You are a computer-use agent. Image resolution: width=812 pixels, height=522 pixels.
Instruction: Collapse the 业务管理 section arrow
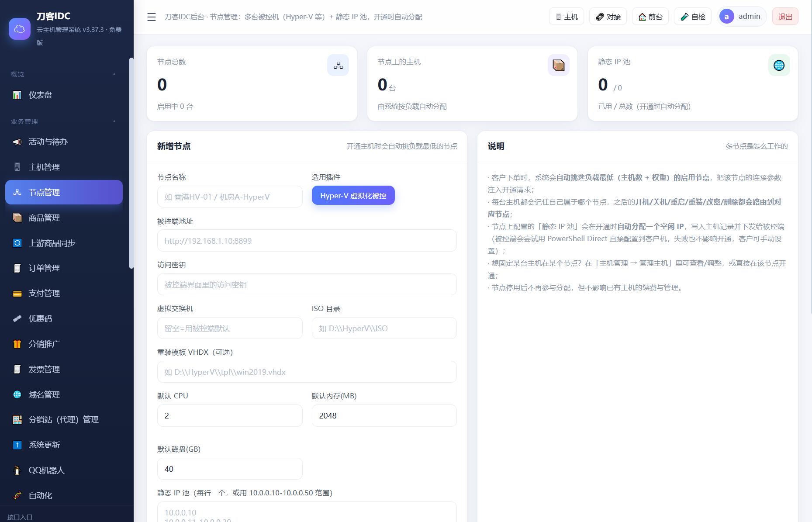pyautogui.click(x=114, y=121)
